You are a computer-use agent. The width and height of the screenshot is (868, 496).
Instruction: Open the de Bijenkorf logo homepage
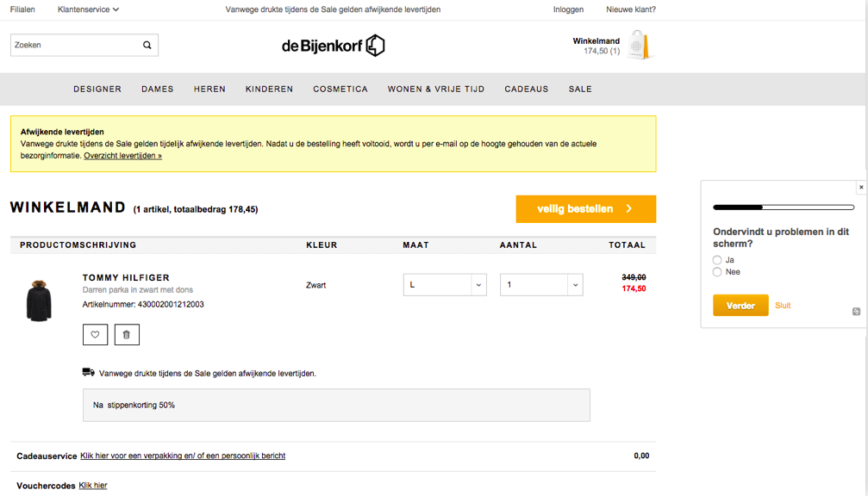333,46
